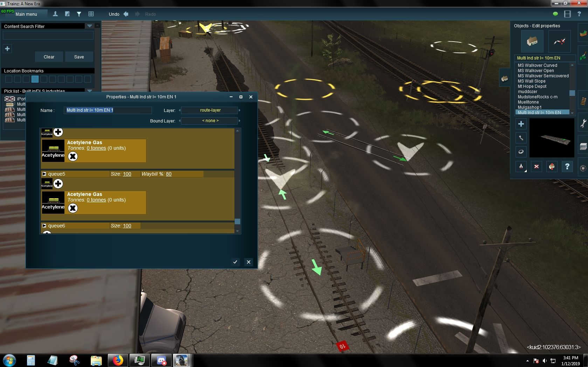Collapse the queue5 section arrow
The width and height of the screenshot is (588, 367).
click(44, 174)
